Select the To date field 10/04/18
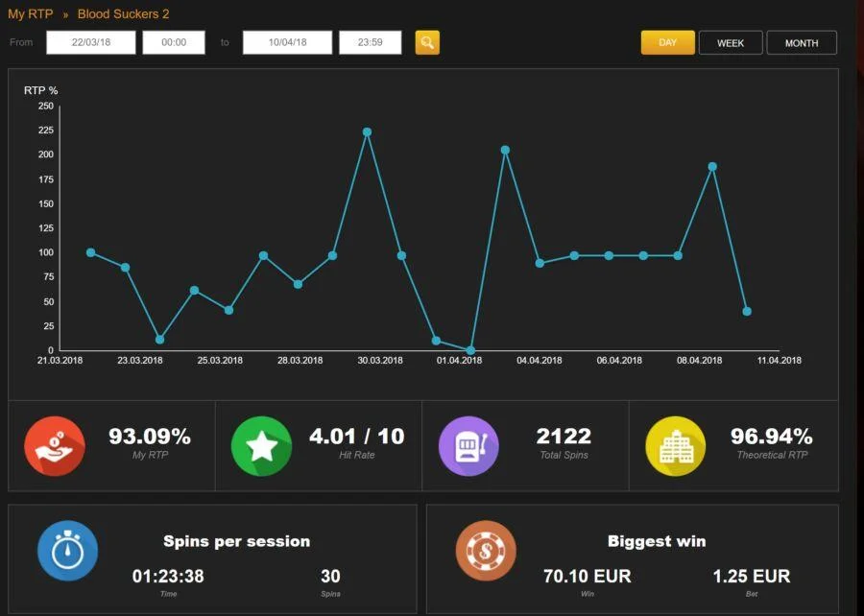 pyautogui.click(x=288, y=42)
